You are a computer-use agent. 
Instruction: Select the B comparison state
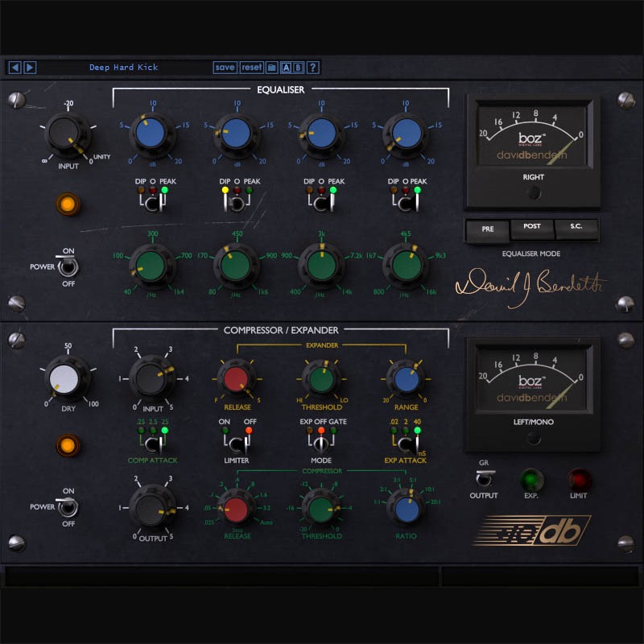[x=299, y=68]
